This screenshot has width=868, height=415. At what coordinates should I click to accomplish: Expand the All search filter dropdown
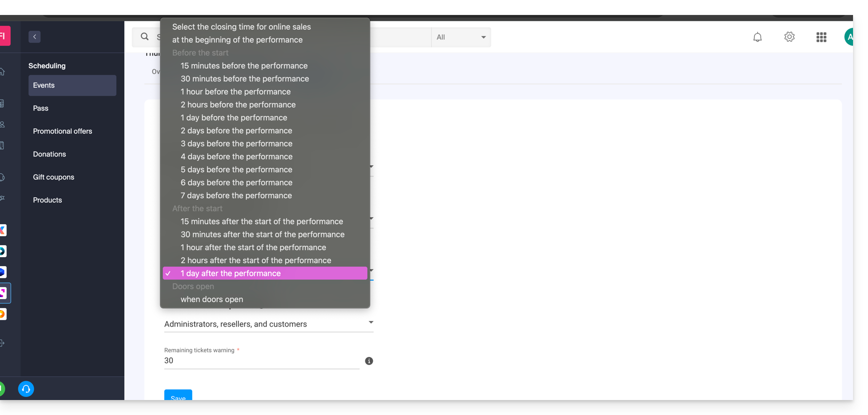click(461, 37)
